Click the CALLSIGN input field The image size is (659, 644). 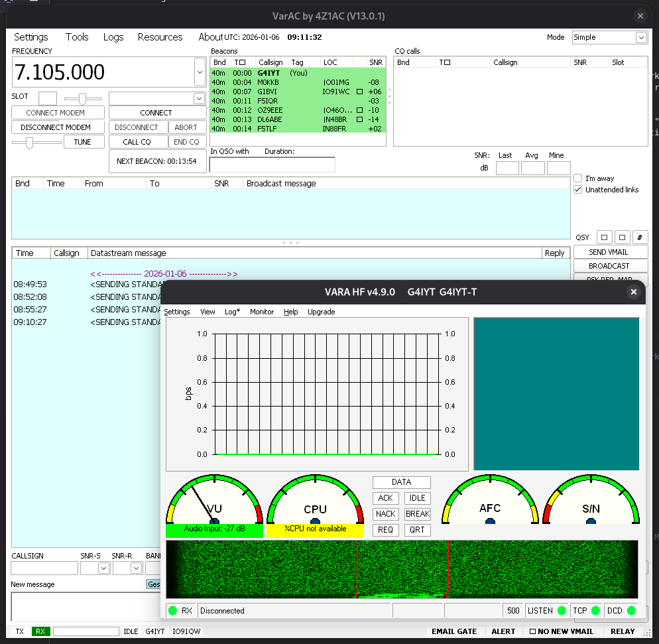tap(44, 568)
